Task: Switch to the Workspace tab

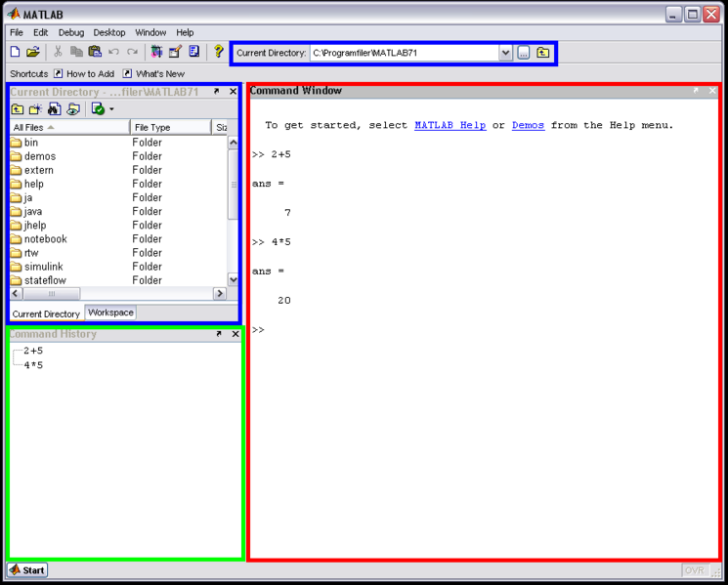Action: [x=110, y=313]
